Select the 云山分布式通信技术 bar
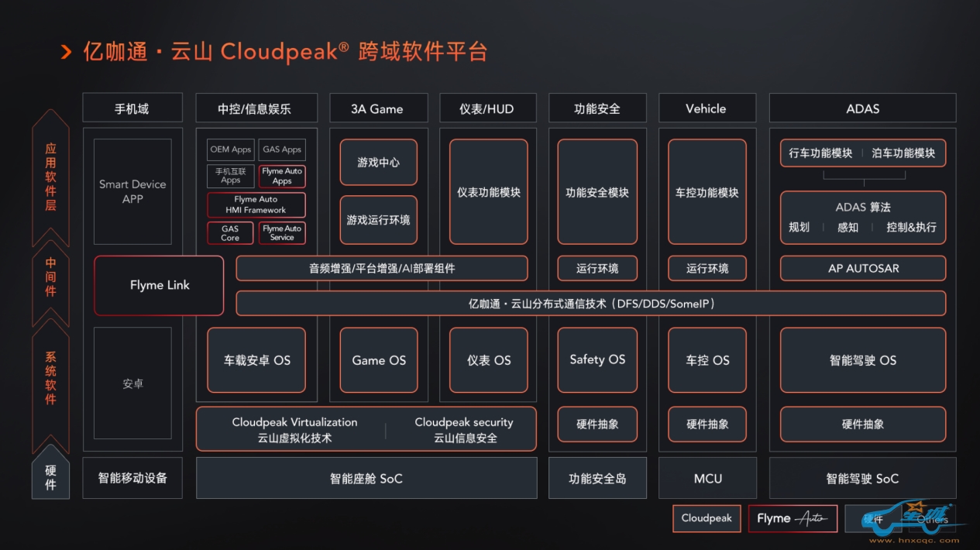This screenshot has width=980, height=550. [x=590, y=304]
